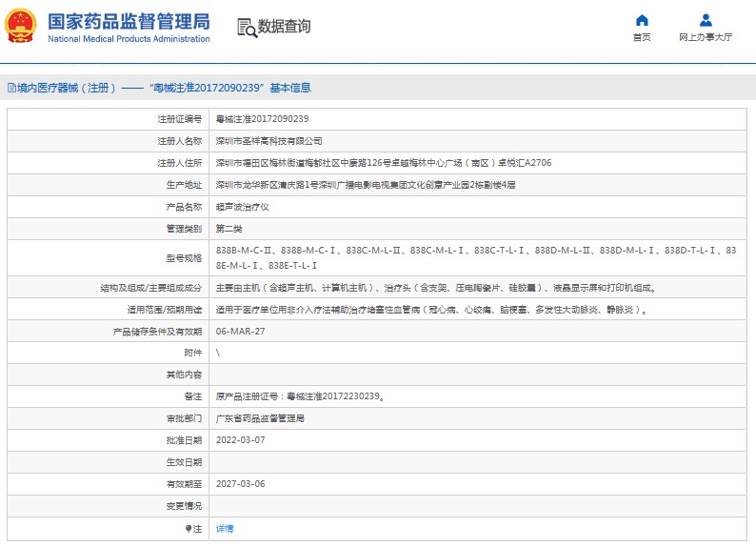Select approval department 广东省药品监督管理局
The width and height of the screenshot is (756, 547).
[260, 418]
